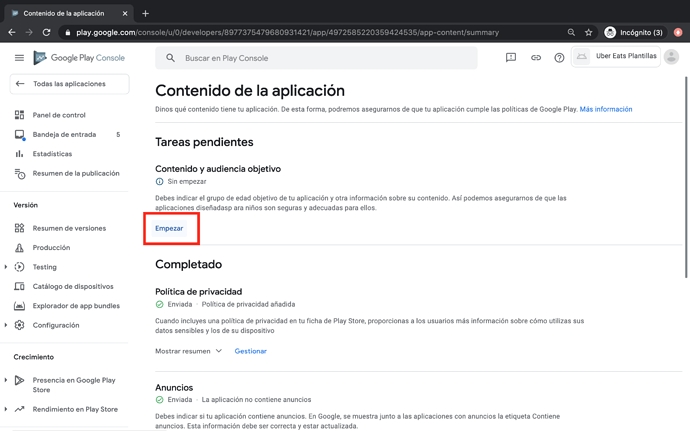This screenshot has height=431, width=690.
Task: Open the Más información link
Action: tap(605, 109)
